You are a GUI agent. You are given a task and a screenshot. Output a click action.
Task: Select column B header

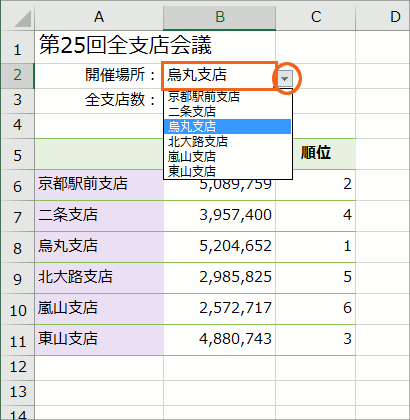click(x=220, y=16)
